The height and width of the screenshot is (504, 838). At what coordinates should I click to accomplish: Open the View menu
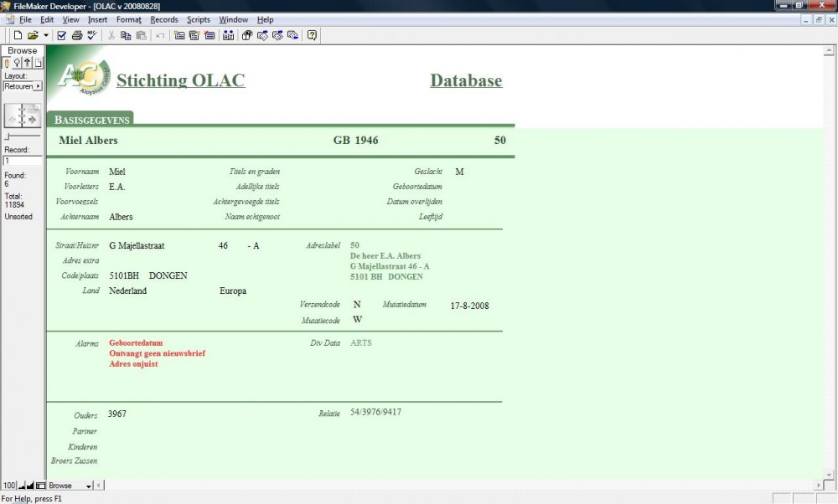(70, 20)
